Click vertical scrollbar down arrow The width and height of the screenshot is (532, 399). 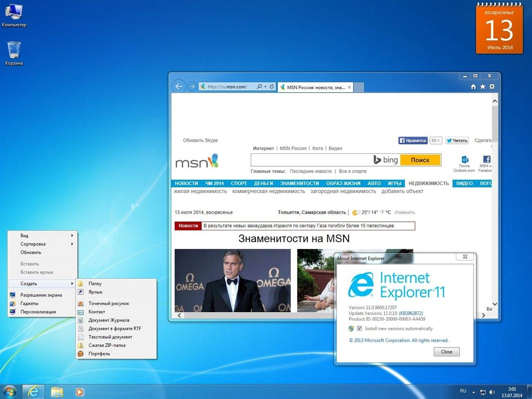(495, 304)
